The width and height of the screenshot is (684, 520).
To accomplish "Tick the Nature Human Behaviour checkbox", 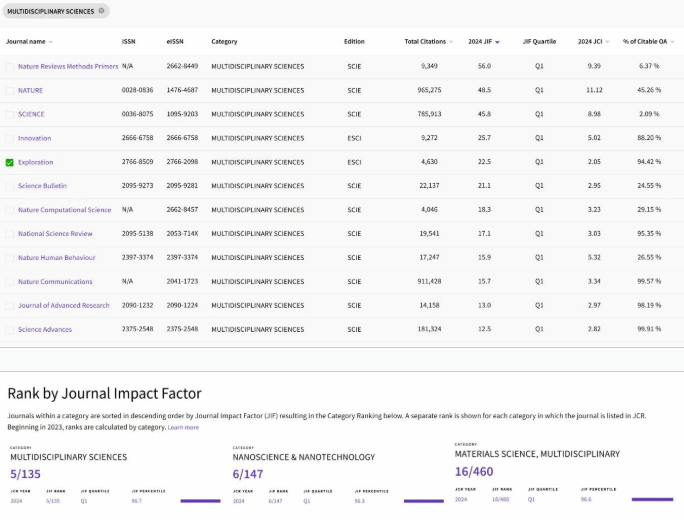I will (x=10, y=258).
